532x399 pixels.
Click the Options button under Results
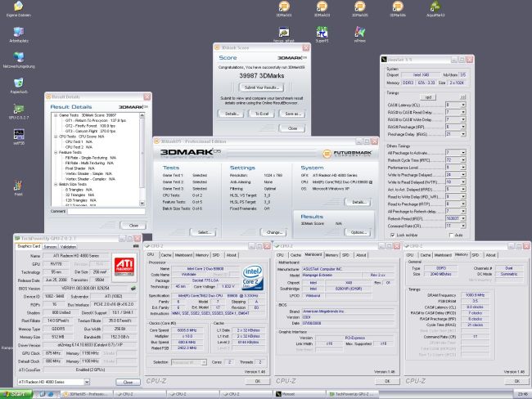(x=358, y=232)
